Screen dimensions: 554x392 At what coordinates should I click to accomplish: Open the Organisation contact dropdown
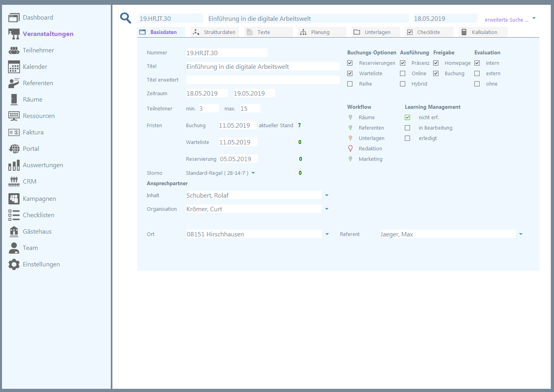[x=327, y=209]
